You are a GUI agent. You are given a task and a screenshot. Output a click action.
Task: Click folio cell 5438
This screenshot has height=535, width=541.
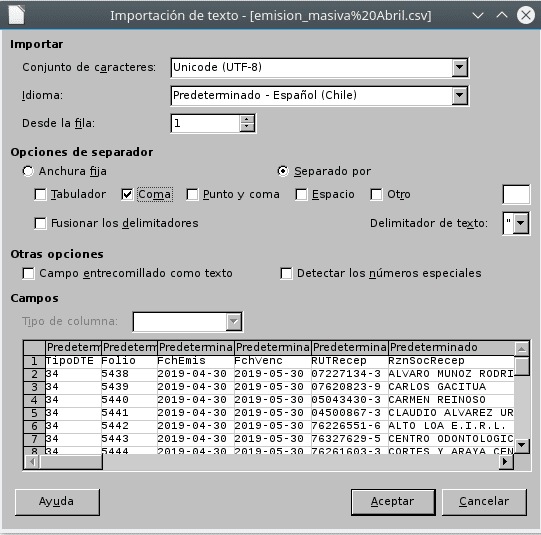(x=129, y=374)
